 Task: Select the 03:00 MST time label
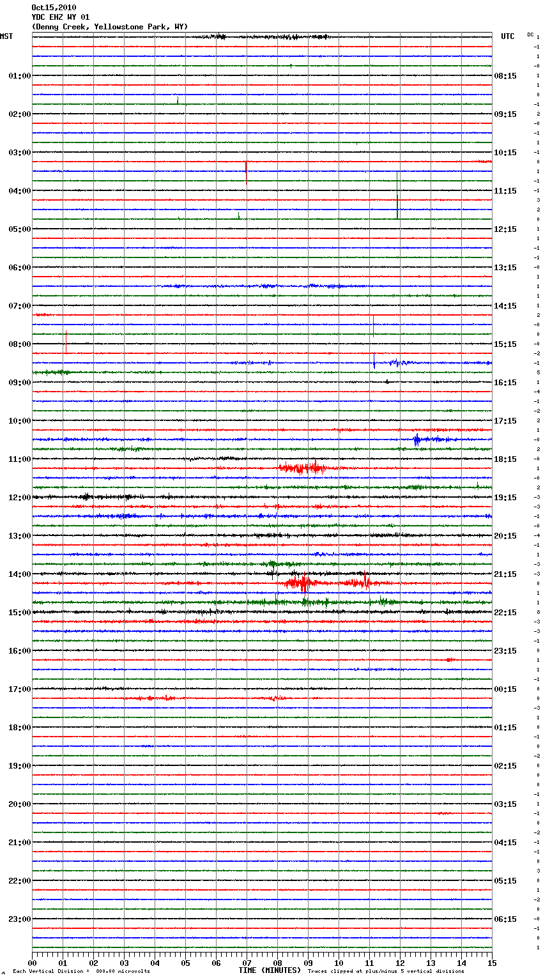pos(20,153)
